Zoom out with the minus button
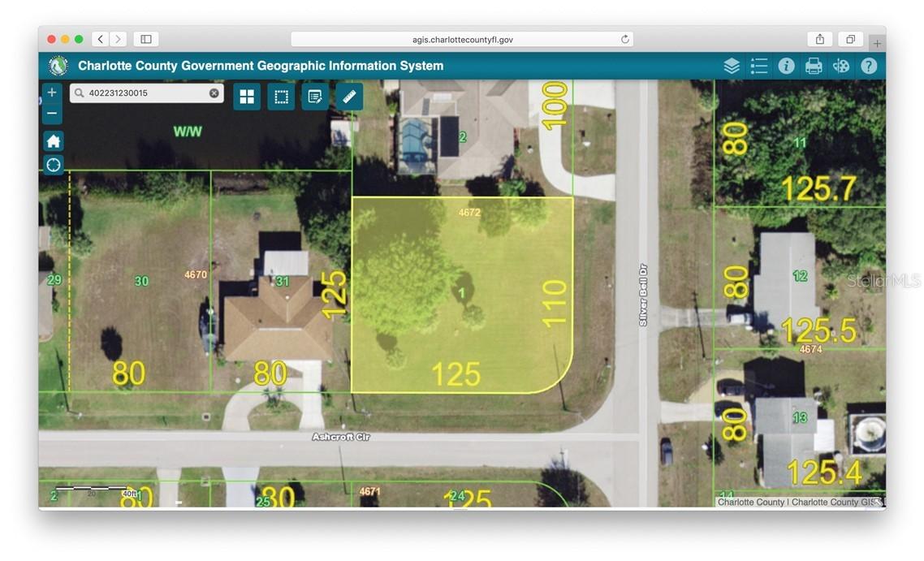The width and height of the screenshot is (924, 561). [x=52, y=114]
